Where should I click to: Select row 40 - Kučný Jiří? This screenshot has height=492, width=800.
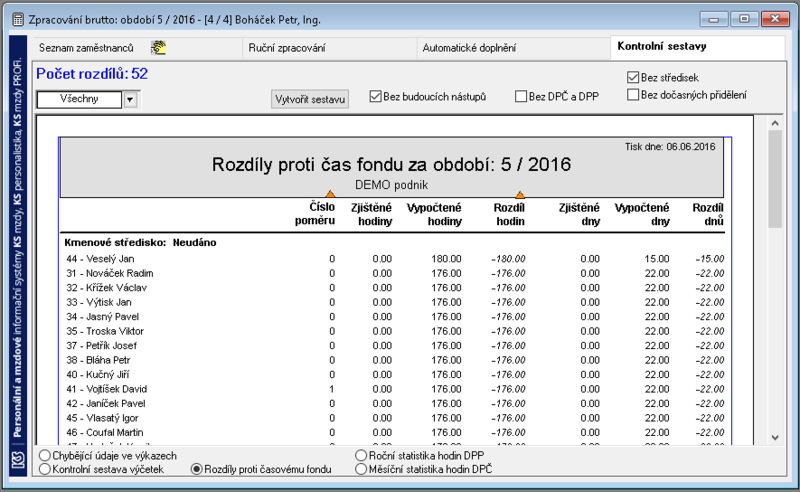394,375
